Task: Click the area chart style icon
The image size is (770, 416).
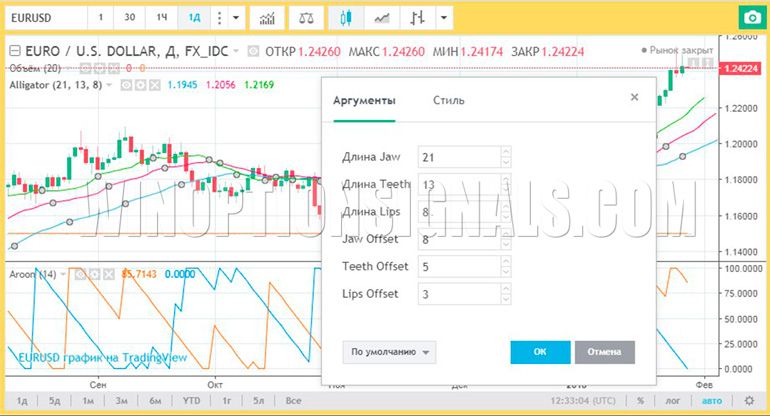Action: (x=382, y=18)
